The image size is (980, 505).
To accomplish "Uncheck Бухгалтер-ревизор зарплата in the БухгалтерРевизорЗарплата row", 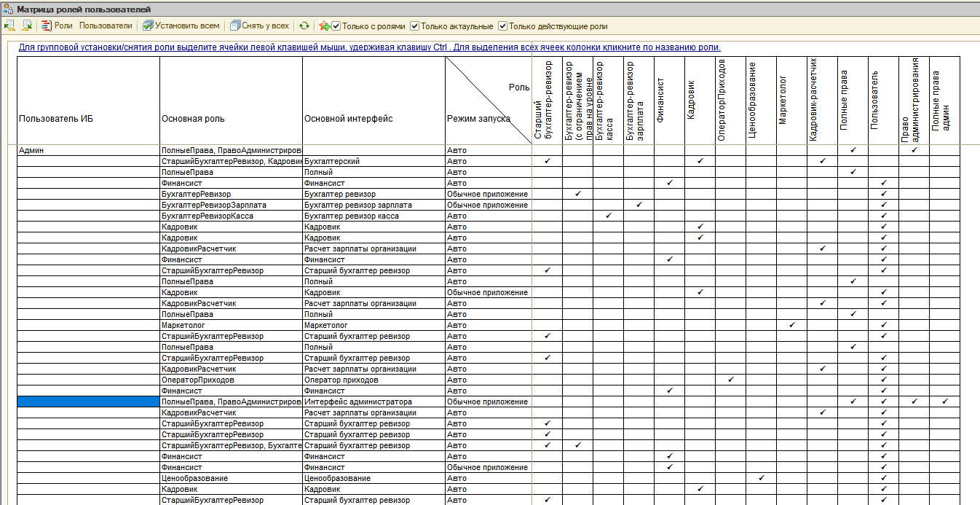I will pos(639,205).
